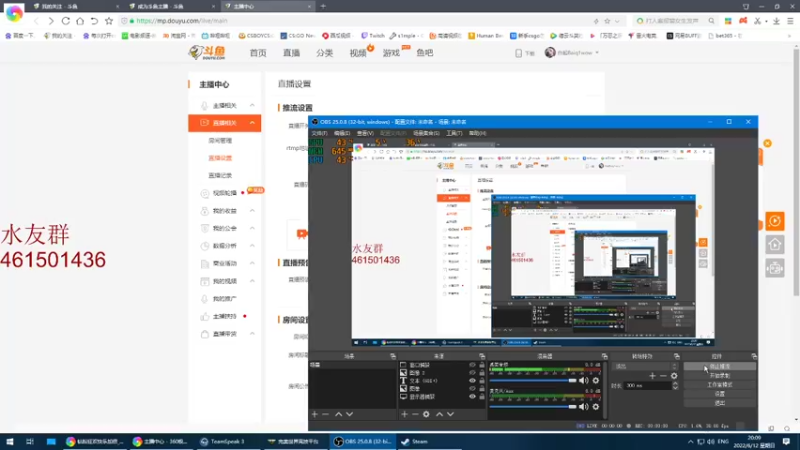Viewport: 800px width, 450px height.
Task: Reload the page with the refresh icon
Action: [x=65, y=21]
